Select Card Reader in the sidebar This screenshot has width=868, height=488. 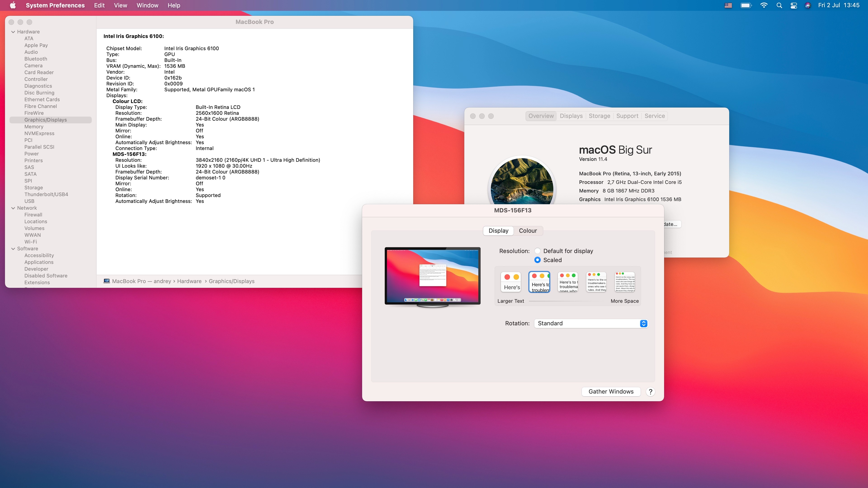coord(39,72)
